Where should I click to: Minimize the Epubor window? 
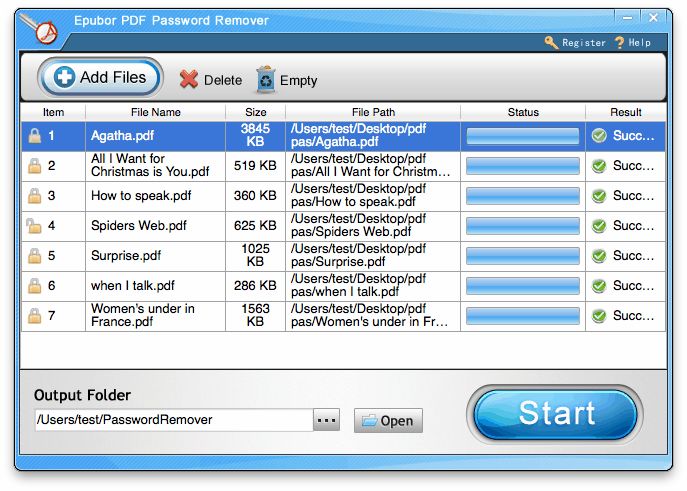[x=627, y=18]
